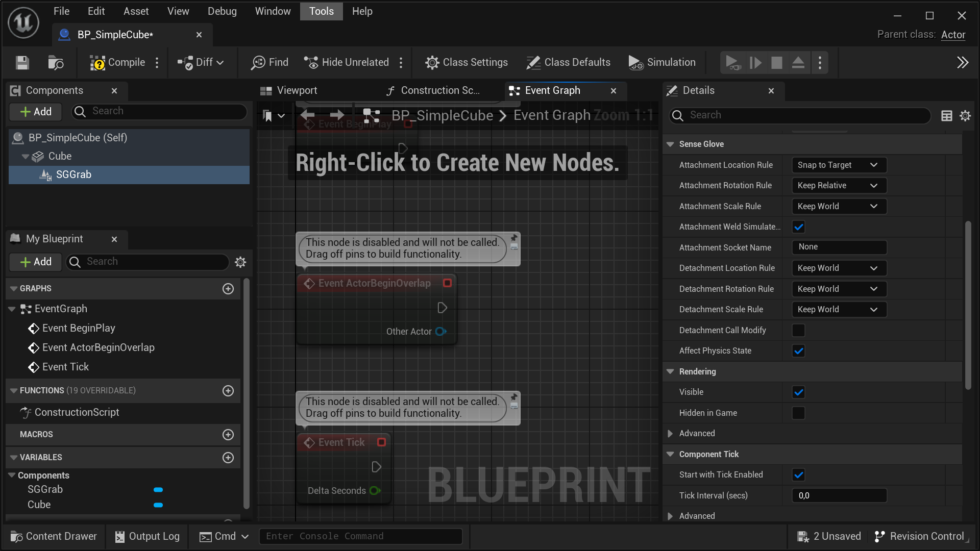Click the Browse to asset icon
This screenshot has height=551, width=980.
[55, 62]
